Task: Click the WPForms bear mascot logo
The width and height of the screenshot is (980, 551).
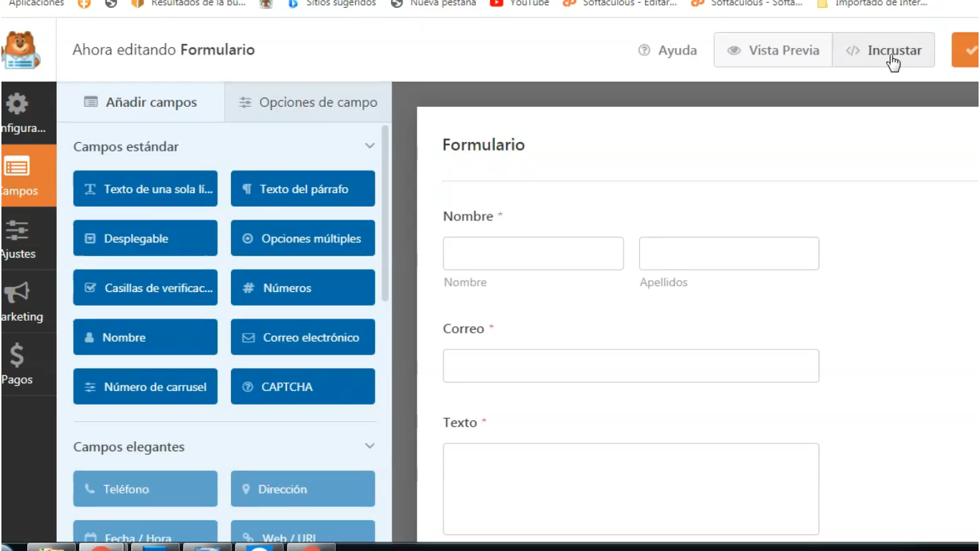Action: pos(20,50)
